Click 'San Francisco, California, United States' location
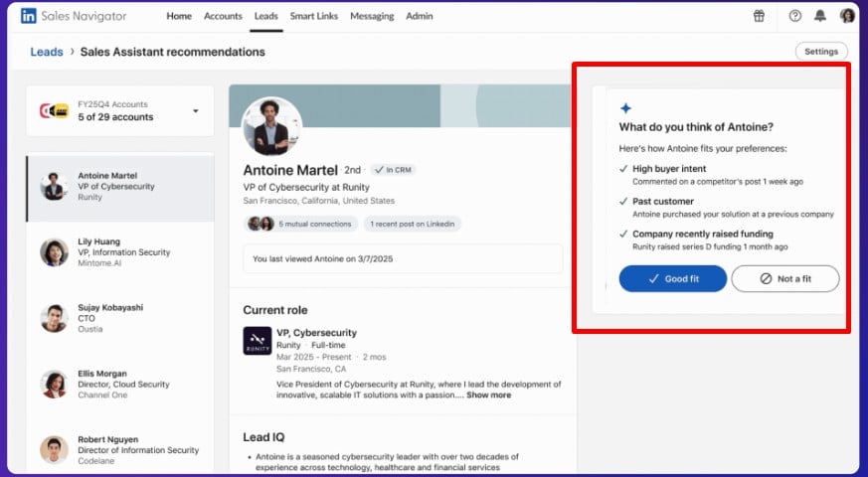This screenshot has width=868, height=477. click(319, 201)
